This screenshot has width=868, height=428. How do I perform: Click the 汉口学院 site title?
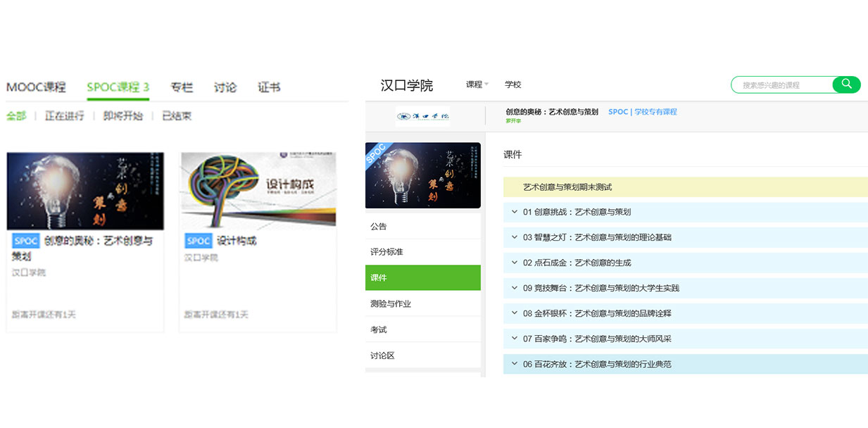[x=407, y=86]
